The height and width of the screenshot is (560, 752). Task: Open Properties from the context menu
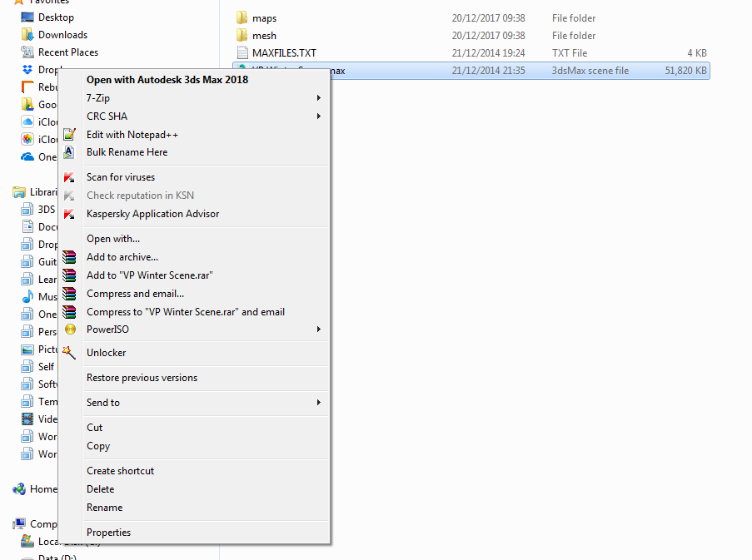tap(108, 533)
